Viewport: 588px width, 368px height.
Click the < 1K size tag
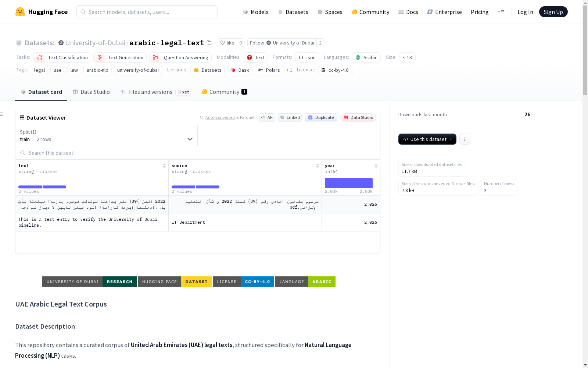point(408,57)
